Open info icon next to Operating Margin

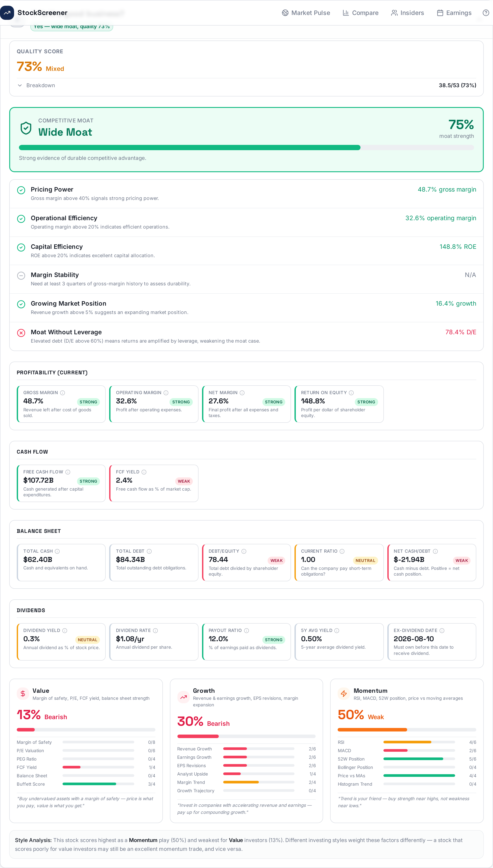(x=166, y=393)
